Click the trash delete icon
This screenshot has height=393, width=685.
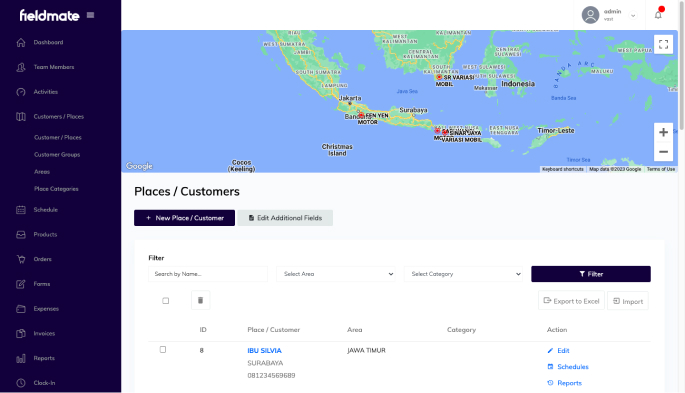point(201,300)
